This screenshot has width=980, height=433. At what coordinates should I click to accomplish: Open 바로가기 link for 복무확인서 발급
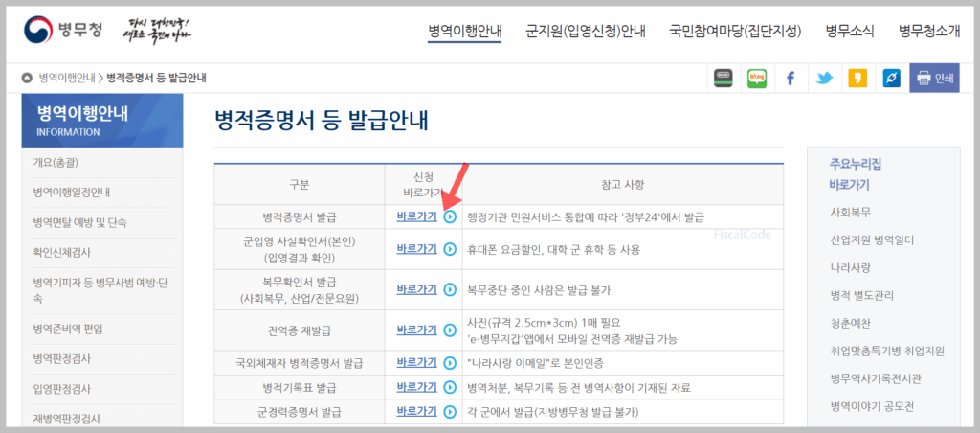click(417, 289)
